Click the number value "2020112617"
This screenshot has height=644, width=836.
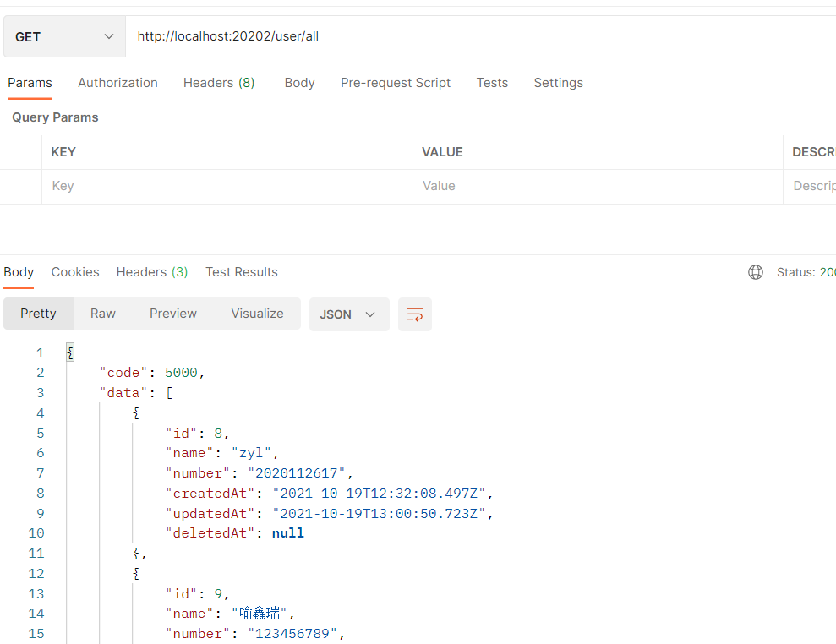click(297, 473)
